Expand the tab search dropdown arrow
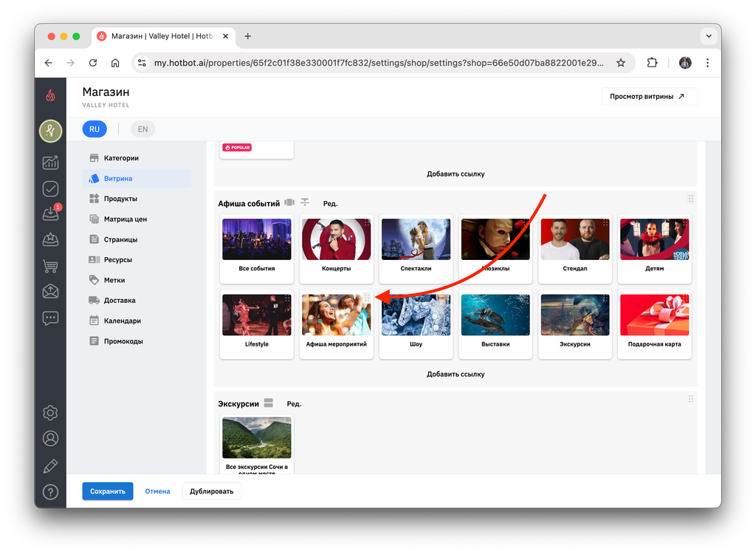Image resolution: width=756 pixels, height=554 pixels. pos(709,35)
